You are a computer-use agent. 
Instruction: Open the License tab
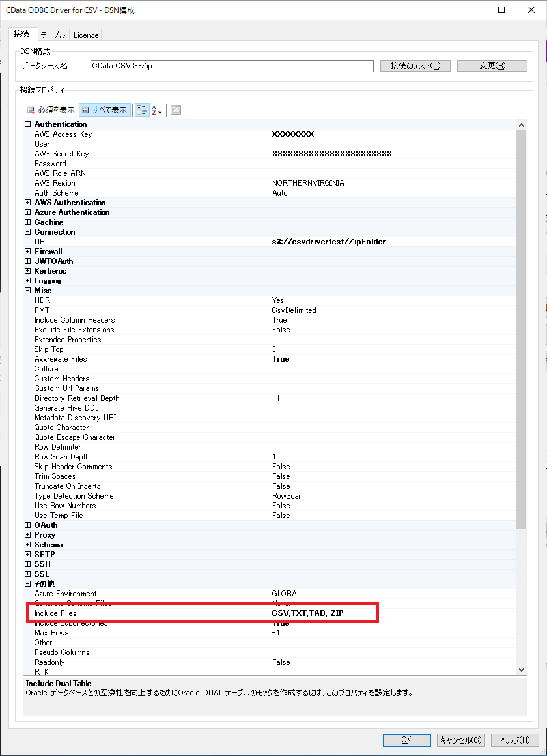[x=86, y=35]
